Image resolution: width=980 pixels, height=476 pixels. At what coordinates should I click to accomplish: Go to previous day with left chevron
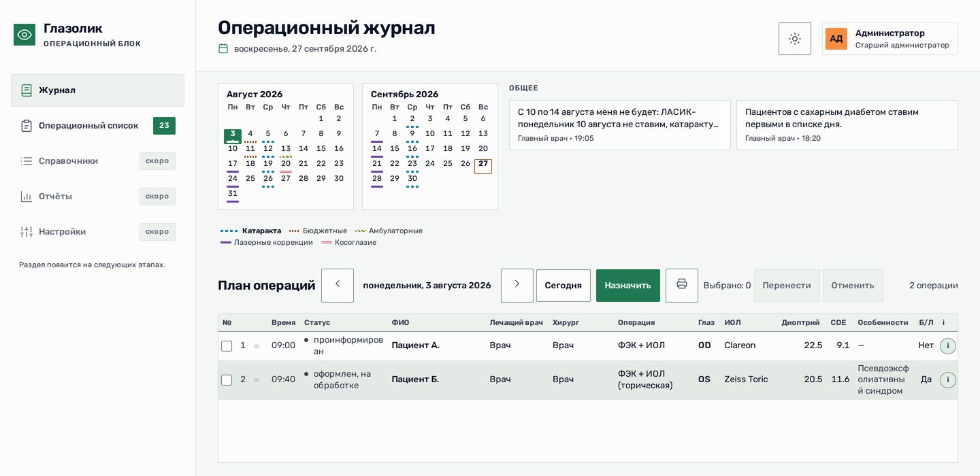point(338,286)
